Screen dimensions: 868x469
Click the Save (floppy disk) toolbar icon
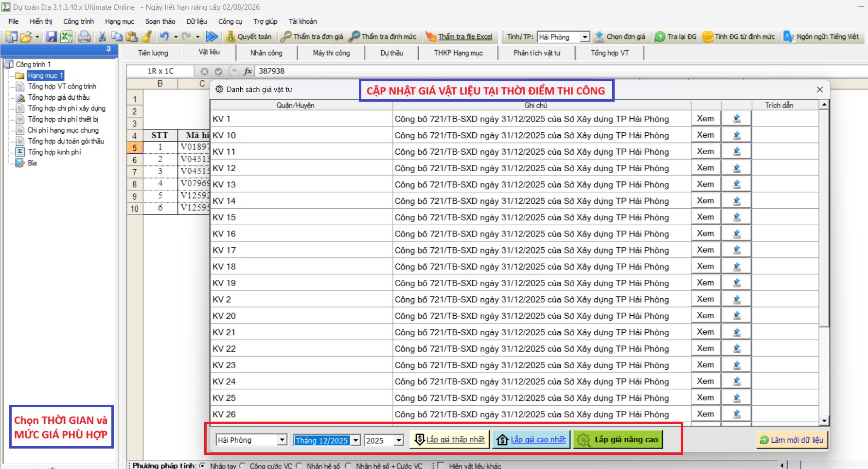coord(52,36)
